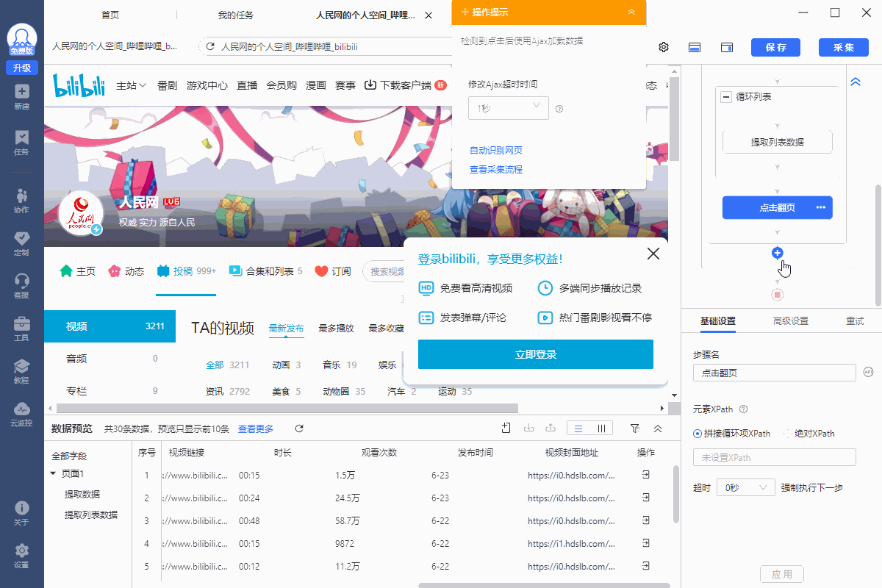Open the 合集和列表 tab on bilibili page
Image resolution: width=882 pixels, height=588 pixels.
(265, 271)
